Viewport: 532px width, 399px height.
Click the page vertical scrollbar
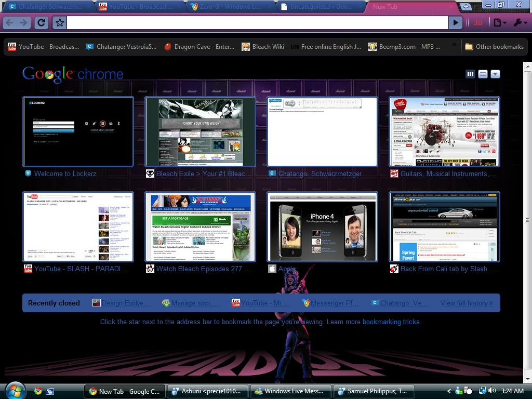pyautogui.click(x=527, y=220)
